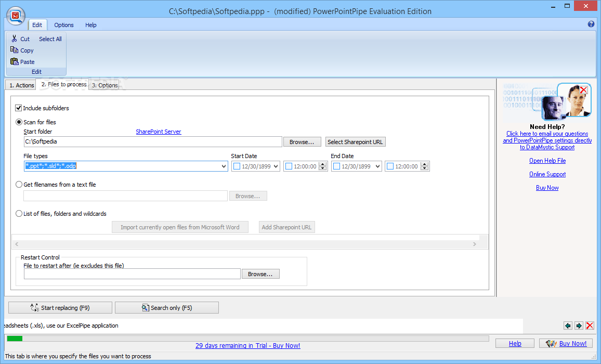Click the Cut scissors icon
Screen dimensions: 601x364
click(14, 38)
